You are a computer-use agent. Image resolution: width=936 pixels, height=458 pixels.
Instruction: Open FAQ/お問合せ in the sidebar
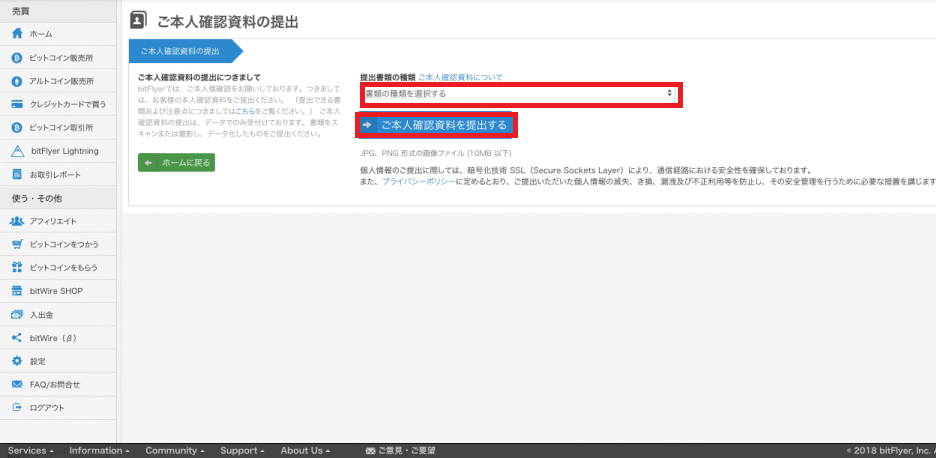58,385
